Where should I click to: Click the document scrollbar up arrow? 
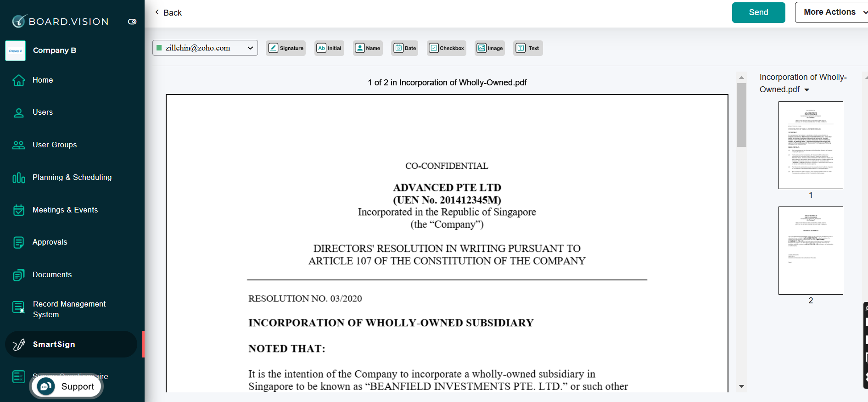click(x=741, y=78)
